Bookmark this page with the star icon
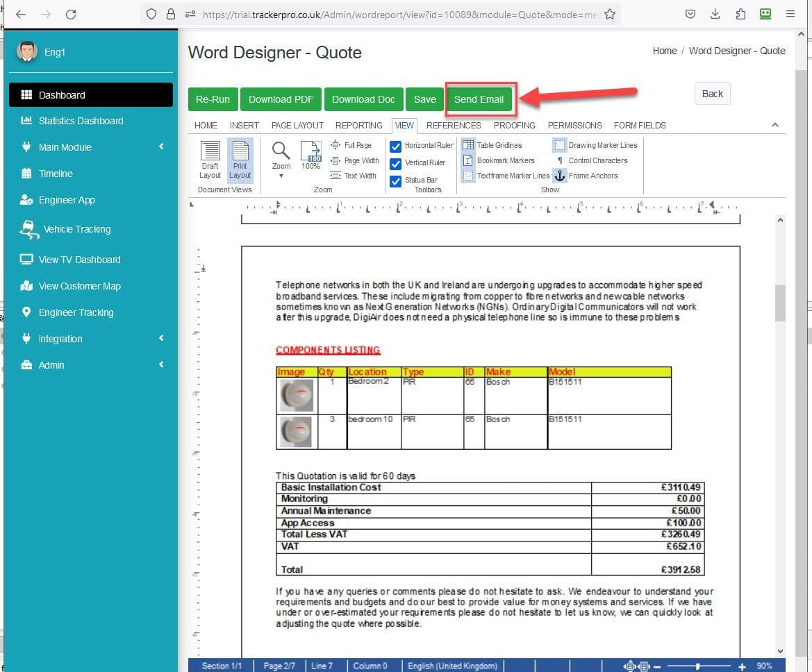 [609, 14]
